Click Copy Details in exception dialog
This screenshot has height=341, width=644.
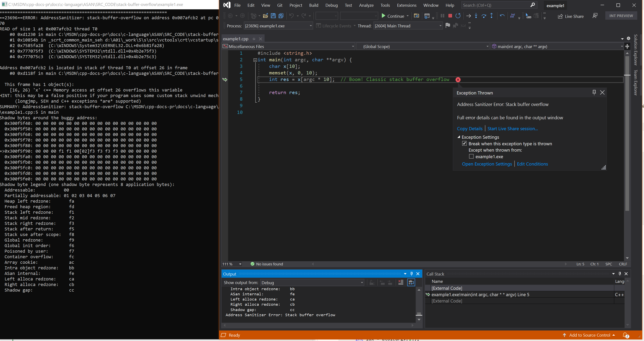tap(469, 128)
